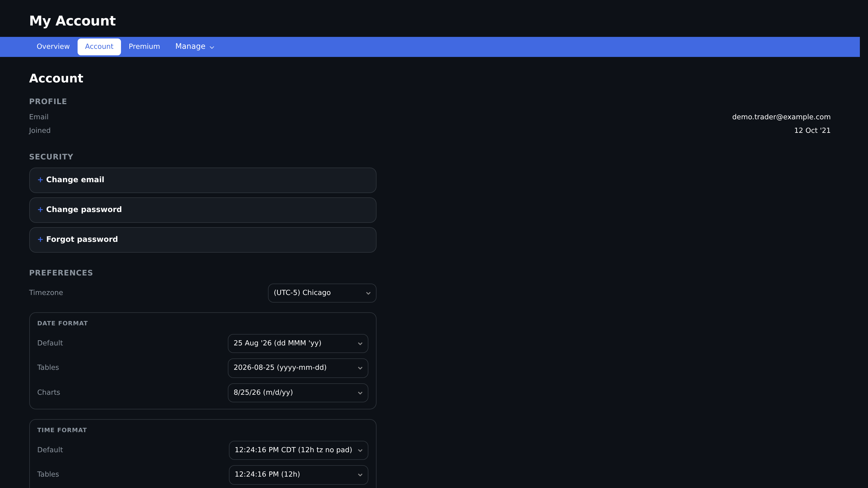
Task: Open the Time Format Tables dropdown
Action: click(298, 474)
